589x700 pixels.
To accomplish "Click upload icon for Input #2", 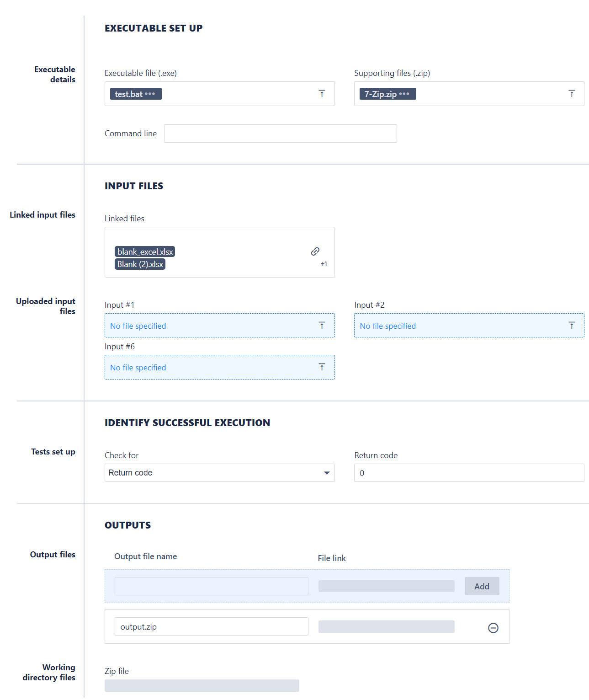I will coord(571,326).
